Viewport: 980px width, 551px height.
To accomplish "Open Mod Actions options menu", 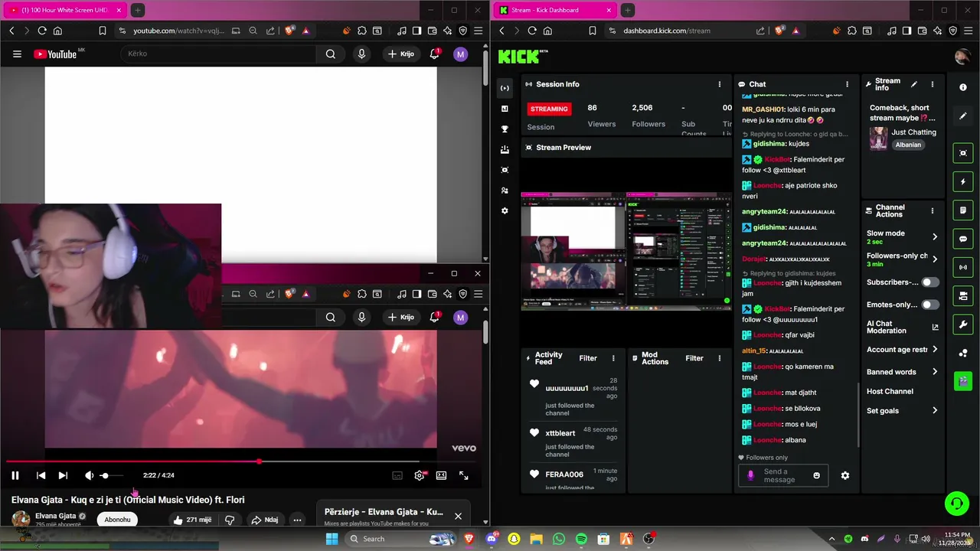I will pyautogui.click(x=719, y=358).
